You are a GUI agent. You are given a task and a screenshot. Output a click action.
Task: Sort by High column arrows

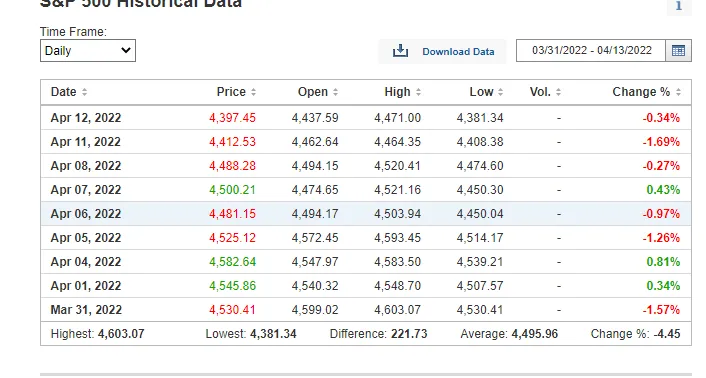click(x=418, y=92)
